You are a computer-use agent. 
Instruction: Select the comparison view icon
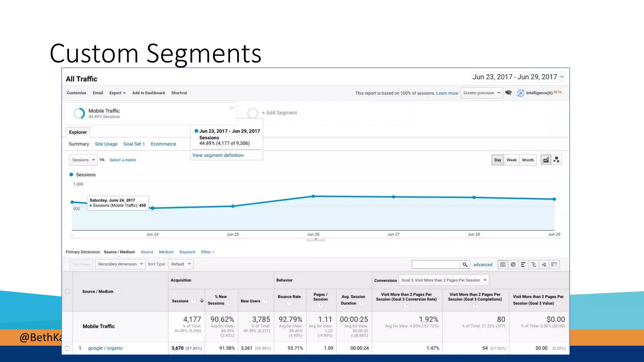point(534,265)
